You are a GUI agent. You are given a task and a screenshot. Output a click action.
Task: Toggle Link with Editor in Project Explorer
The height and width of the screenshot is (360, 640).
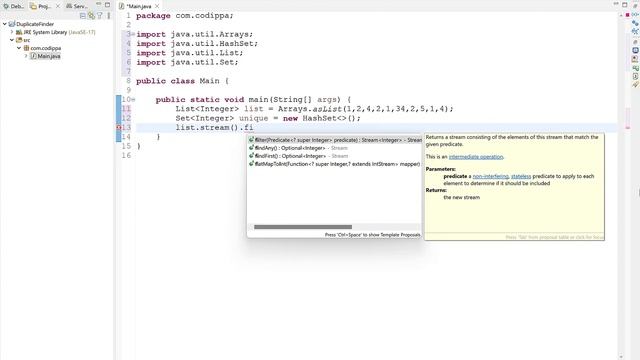91,16
